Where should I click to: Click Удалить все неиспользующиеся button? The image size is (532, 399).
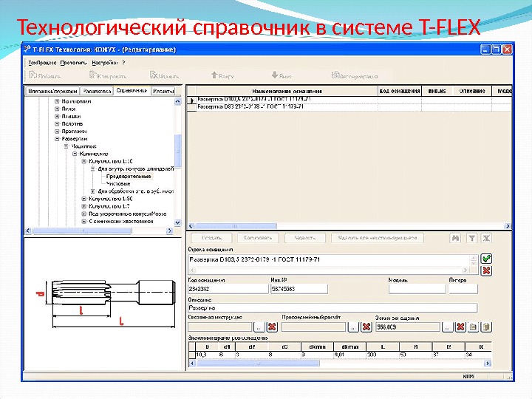pyautogui.click(x=378, y=238)
